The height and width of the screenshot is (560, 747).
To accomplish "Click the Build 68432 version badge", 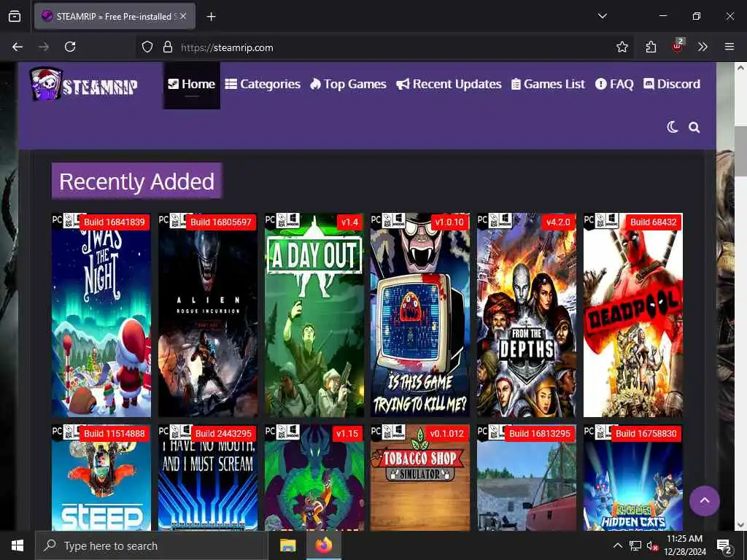I will 653,222.
